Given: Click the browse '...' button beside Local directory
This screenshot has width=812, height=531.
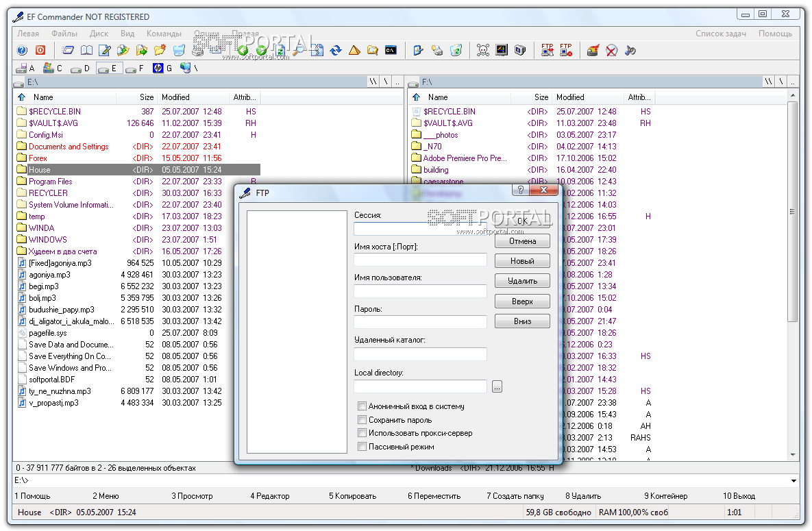Looking at the screenshot, I should point(497,386).
